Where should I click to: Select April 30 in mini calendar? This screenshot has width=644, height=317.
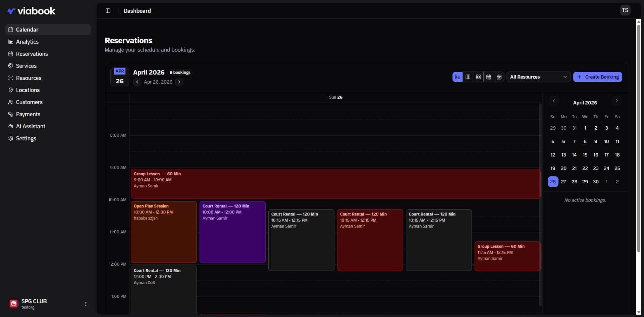(596, 182)
